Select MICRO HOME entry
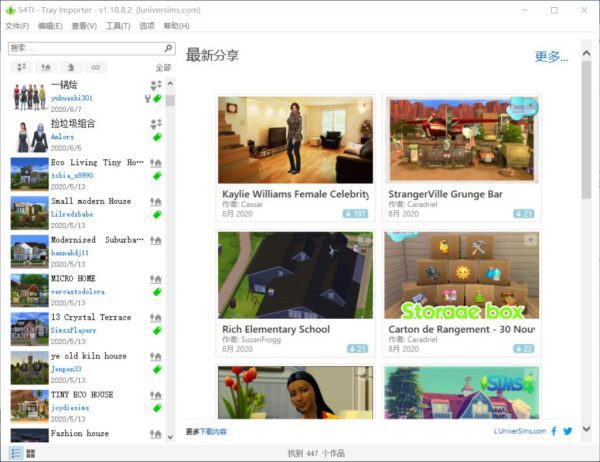This screenshot has height=462, width=600. pos(87,290)
